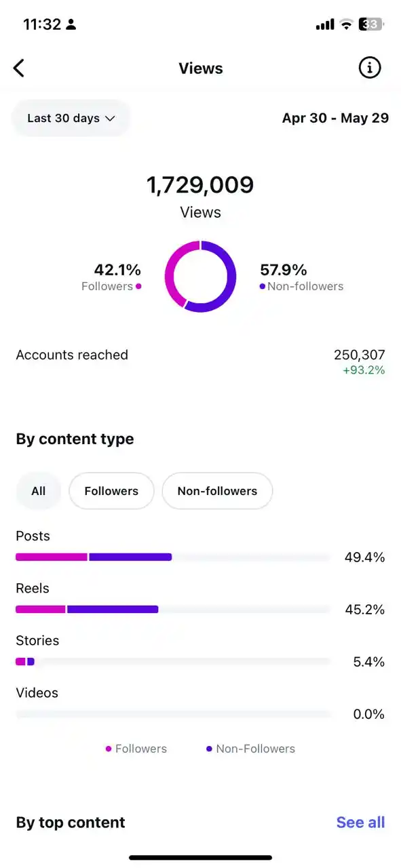The width and height of the screenshot is (401, 868).
Task: Tap See all for top content
Action: (360, 823)
